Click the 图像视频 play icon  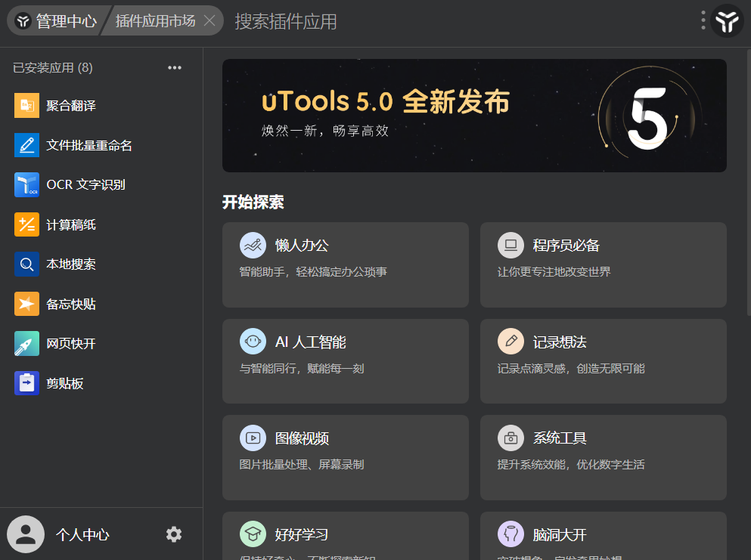[x=253, y=438]
